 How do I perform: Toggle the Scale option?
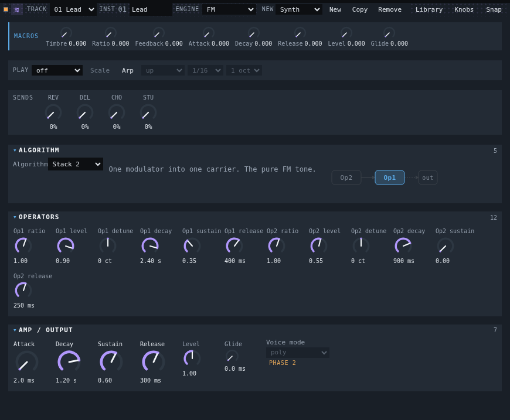[x=100, y=70]
